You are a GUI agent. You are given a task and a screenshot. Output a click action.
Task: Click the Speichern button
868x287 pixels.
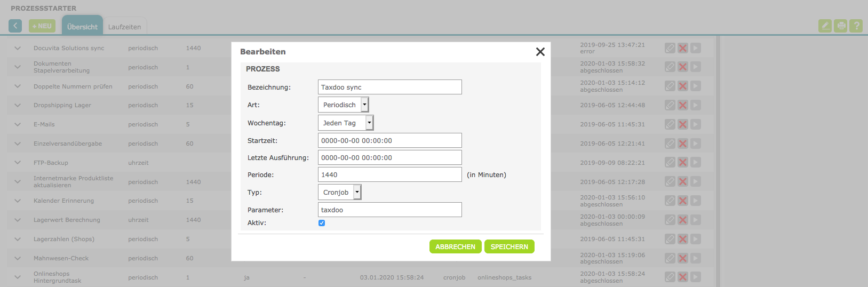pyautogui.click(x=509, y=246)
